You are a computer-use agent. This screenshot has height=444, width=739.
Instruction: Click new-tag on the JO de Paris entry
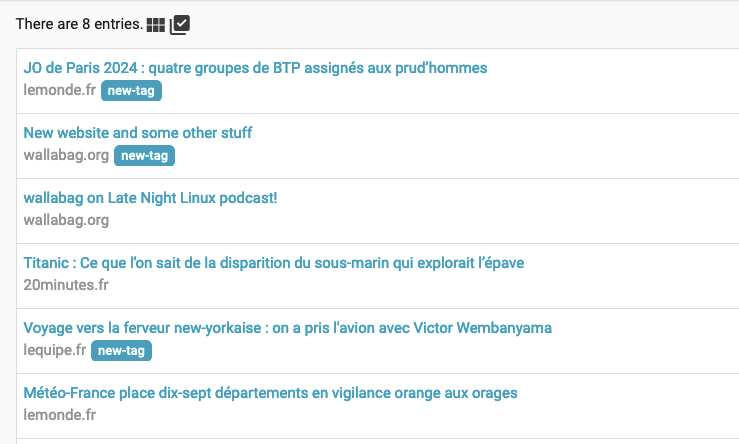coord(131,90)
